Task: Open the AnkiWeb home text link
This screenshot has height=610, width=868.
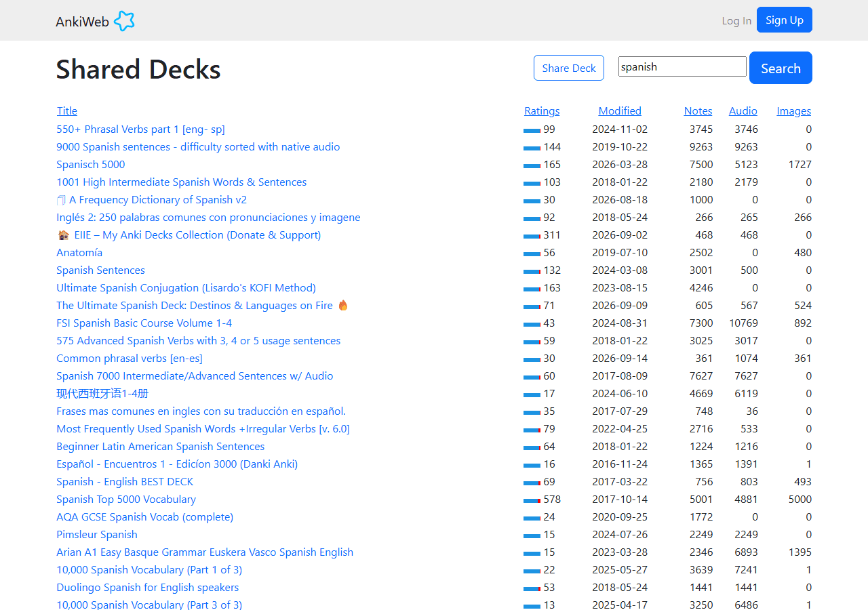Action: click(82, 22)
